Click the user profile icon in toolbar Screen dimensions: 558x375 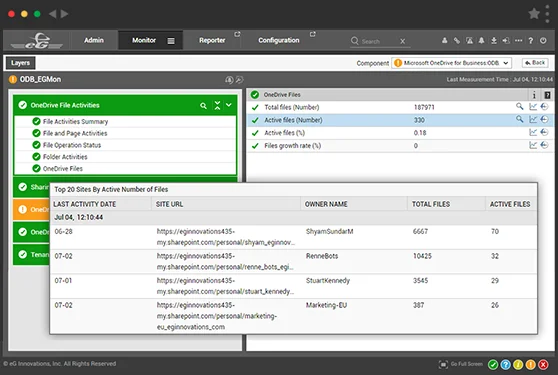click(444, 41)
